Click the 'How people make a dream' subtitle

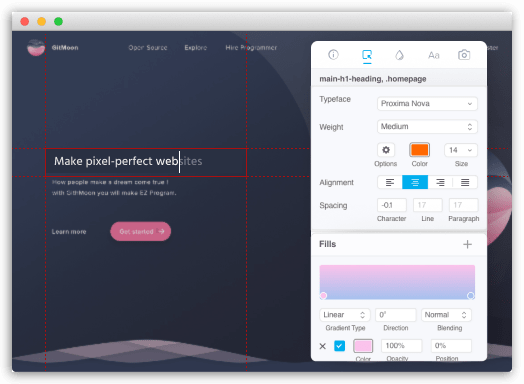pos(110,182)
